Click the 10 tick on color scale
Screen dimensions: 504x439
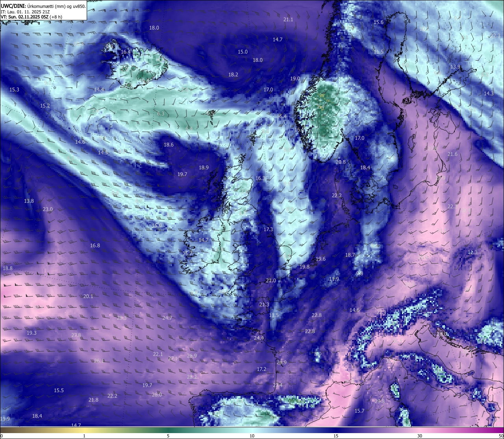click(252, 436)
